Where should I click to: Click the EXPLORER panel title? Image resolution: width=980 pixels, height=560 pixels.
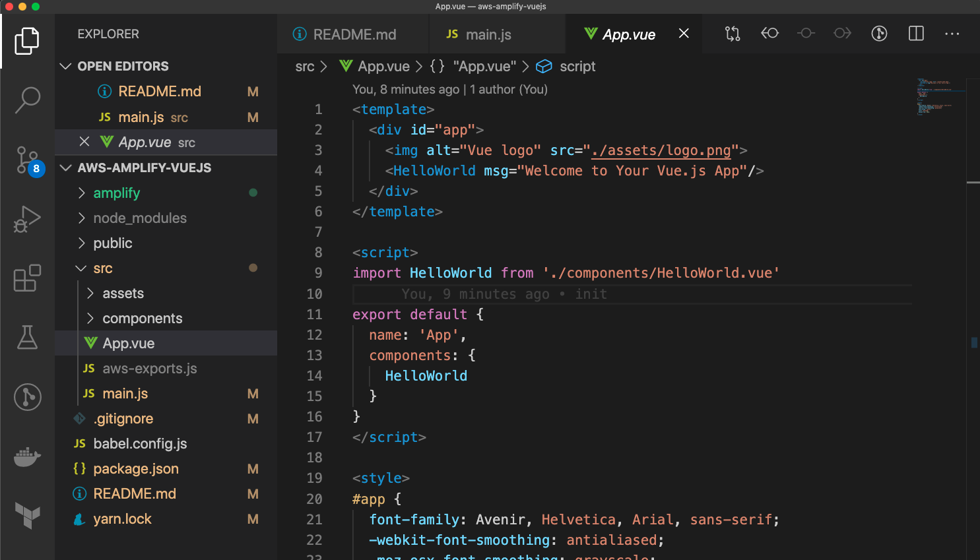[108, 34]
